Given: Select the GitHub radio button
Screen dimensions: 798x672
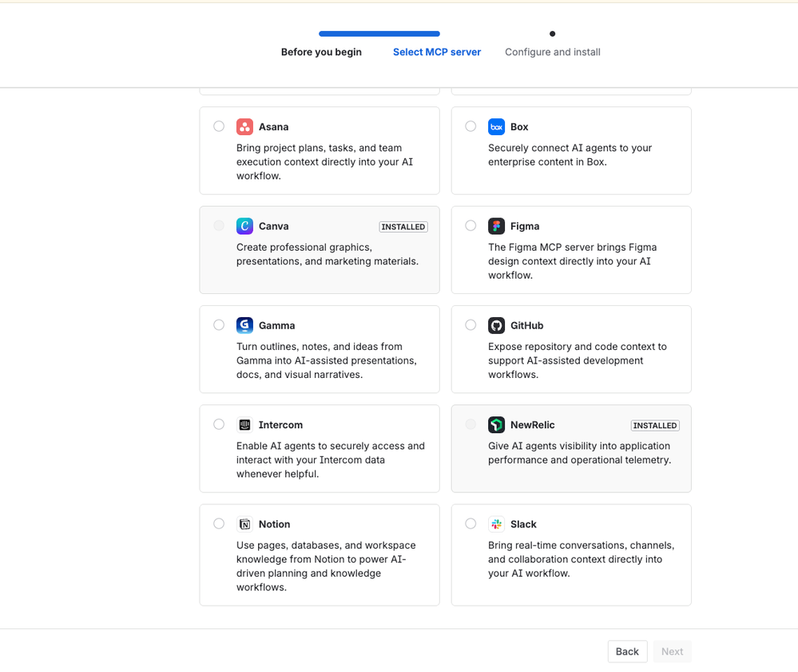Looking at the screenshot, I should tap(470, 324).
